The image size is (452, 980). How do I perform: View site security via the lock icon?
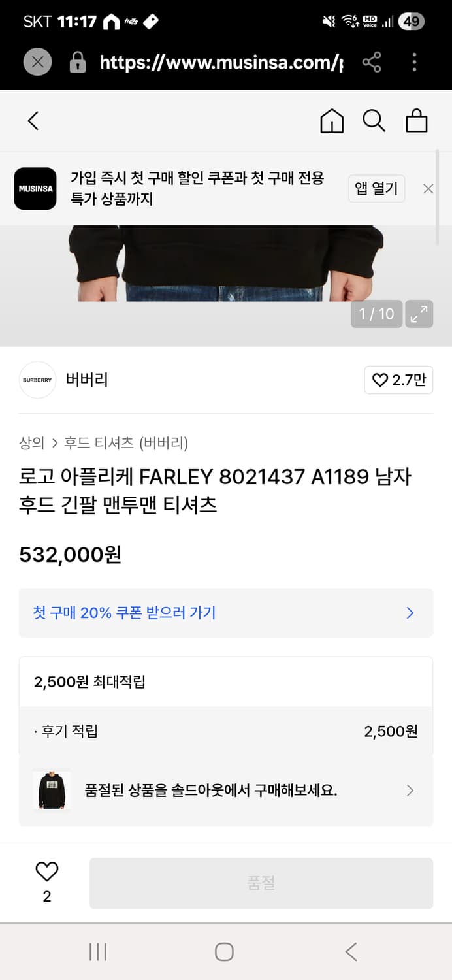click(x=78, y=62)
